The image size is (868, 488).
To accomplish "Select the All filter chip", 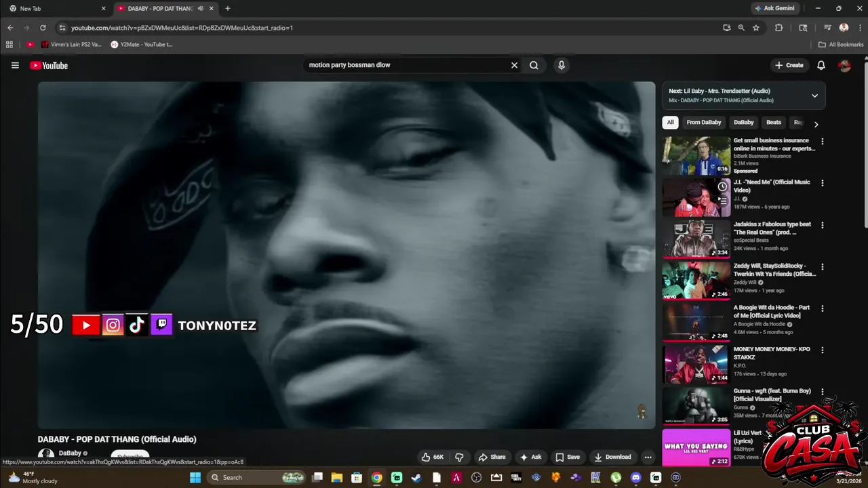I will coord(670,123).
